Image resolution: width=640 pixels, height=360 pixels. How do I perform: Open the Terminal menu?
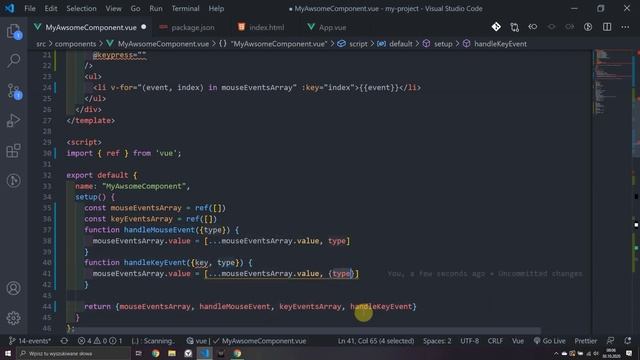(185, 8)
